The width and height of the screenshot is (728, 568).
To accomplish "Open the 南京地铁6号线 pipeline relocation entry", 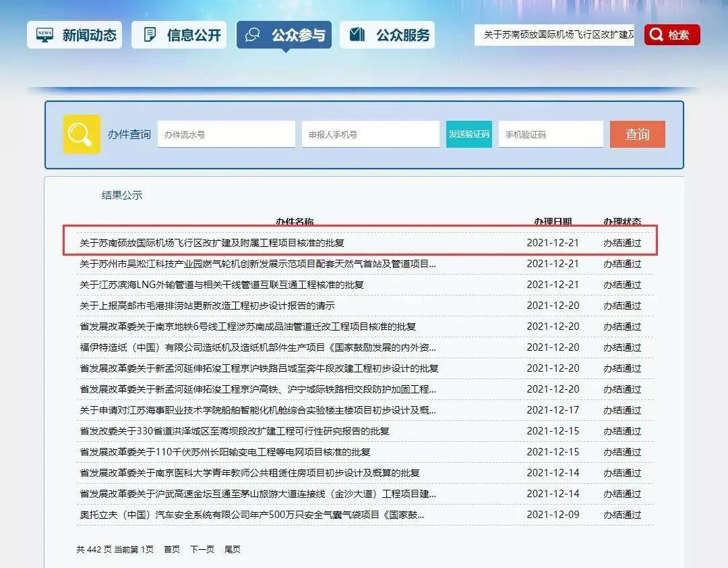I will click(x=247, y=326).
